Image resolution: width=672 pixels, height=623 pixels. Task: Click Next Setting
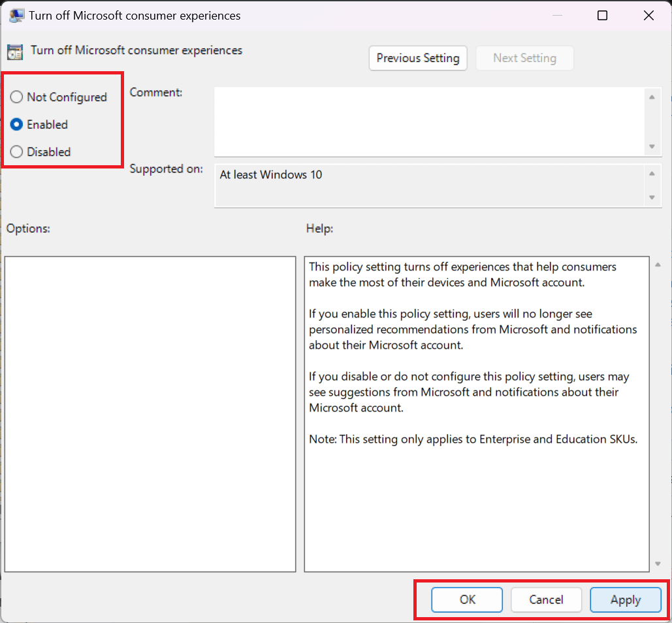524,58
